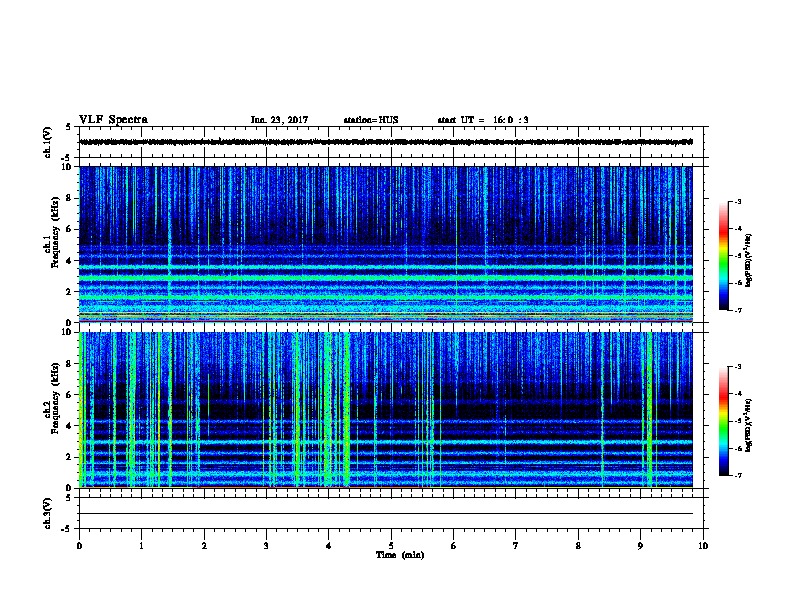
Task: Click the "-7" tick on the upper colorbar
Action: pyautogui.click(x=738, y=310)
